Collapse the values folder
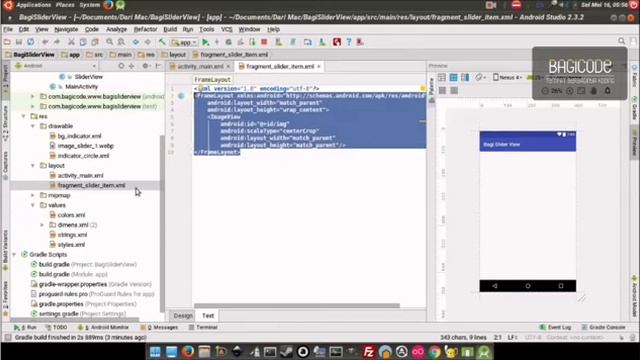 (x=33, y=205)
